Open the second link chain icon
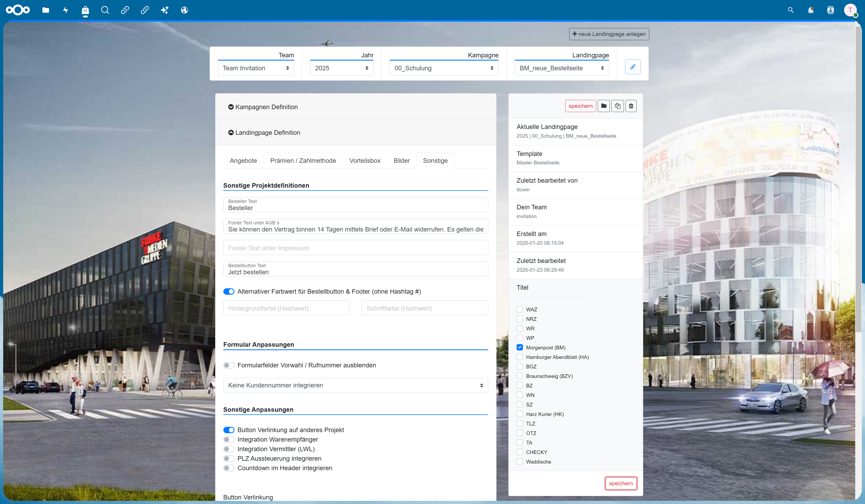 click(145, 10)
